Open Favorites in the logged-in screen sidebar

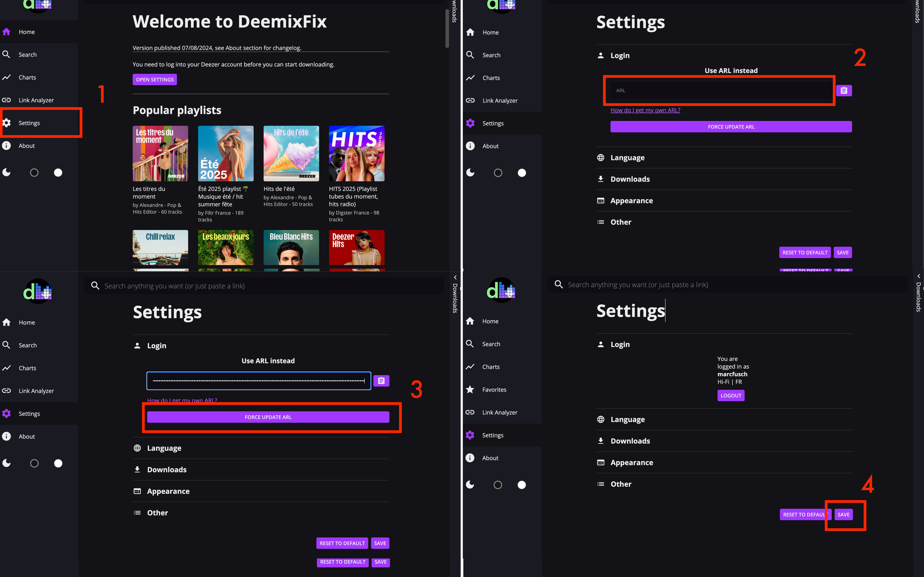(x=502, y=390)
